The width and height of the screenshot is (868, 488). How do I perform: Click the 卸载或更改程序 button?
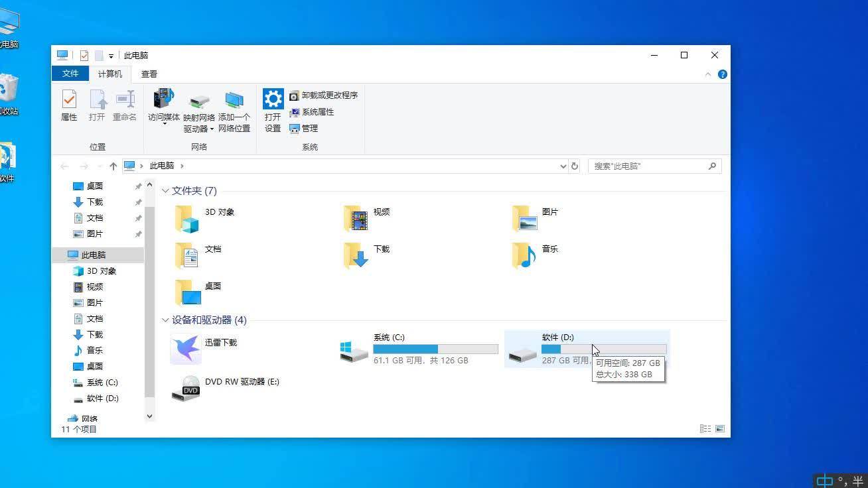[x=325, y=95]
